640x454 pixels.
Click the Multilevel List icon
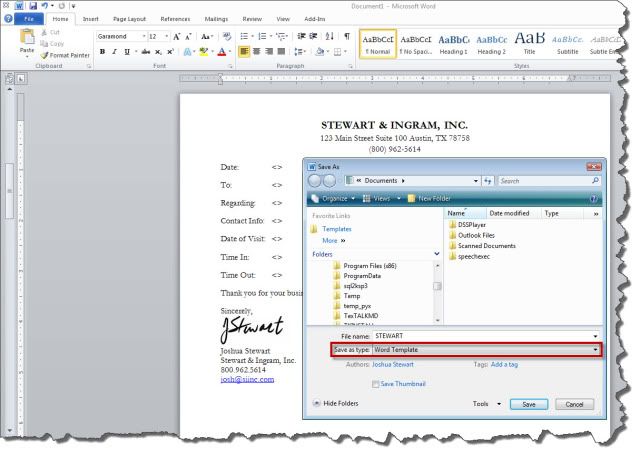pos(281,36)
